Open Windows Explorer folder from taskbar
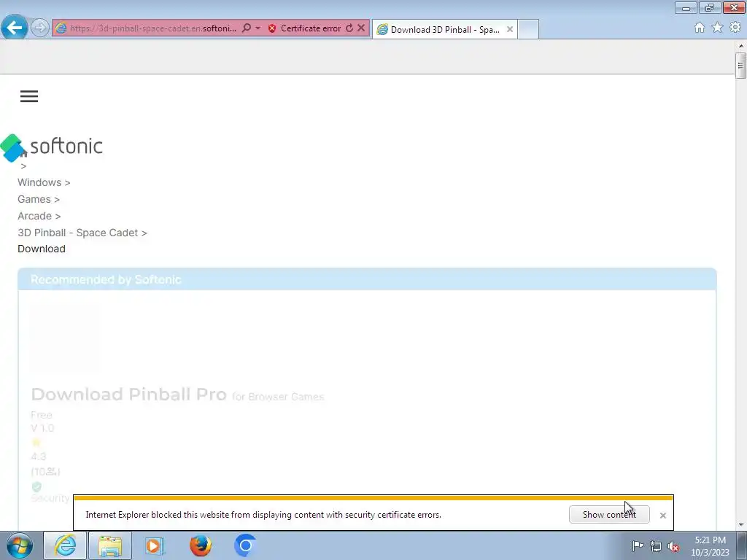 point(110,545)
